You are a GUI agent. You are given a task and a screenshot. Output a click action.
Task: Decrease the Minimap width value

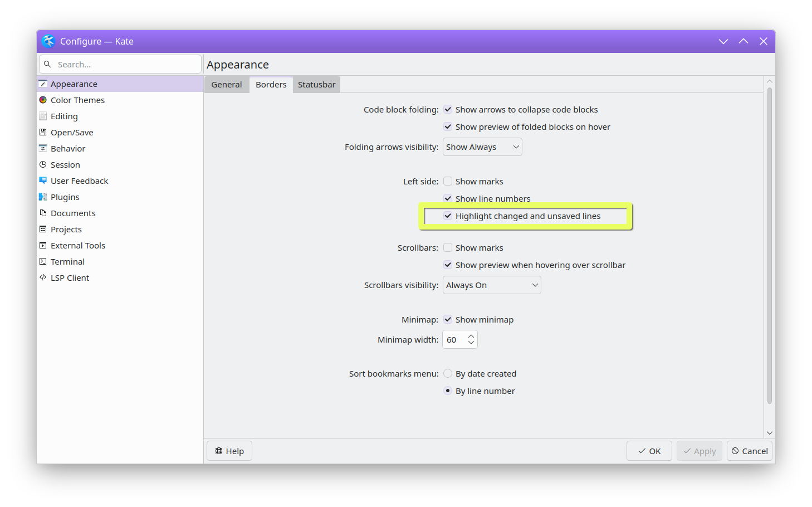coord(471,343)
